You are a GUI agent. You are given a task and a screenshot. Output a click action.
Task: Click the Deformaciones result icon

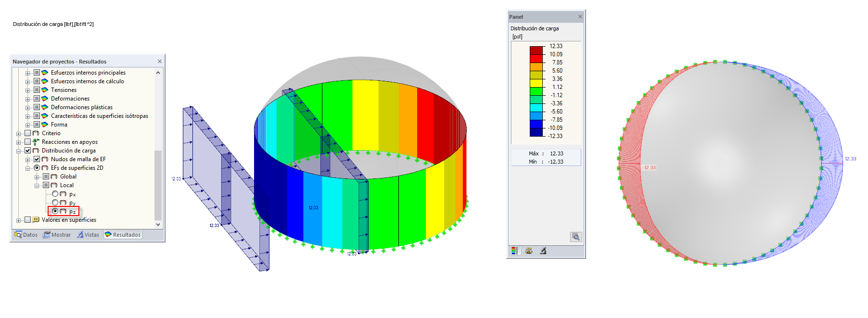[x=45, y=99]
